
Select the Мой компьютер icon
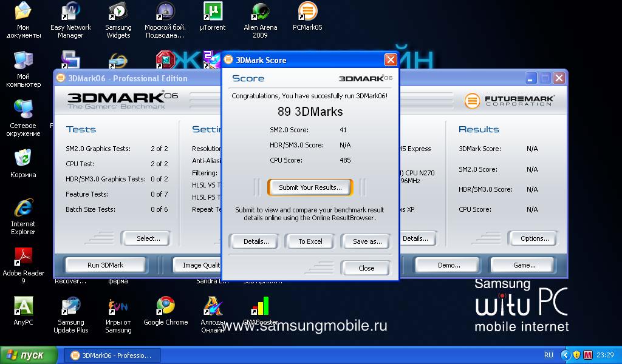(x=24, y=69)
